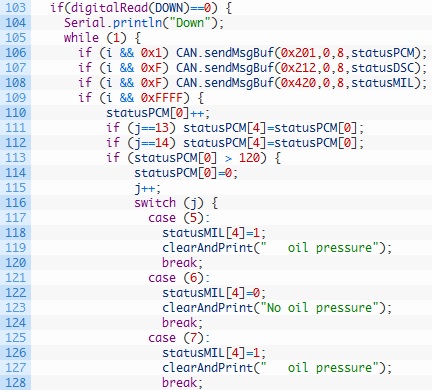Click statusMIL argument on line 108
The image size is (432, 390).
click(384, 83)
